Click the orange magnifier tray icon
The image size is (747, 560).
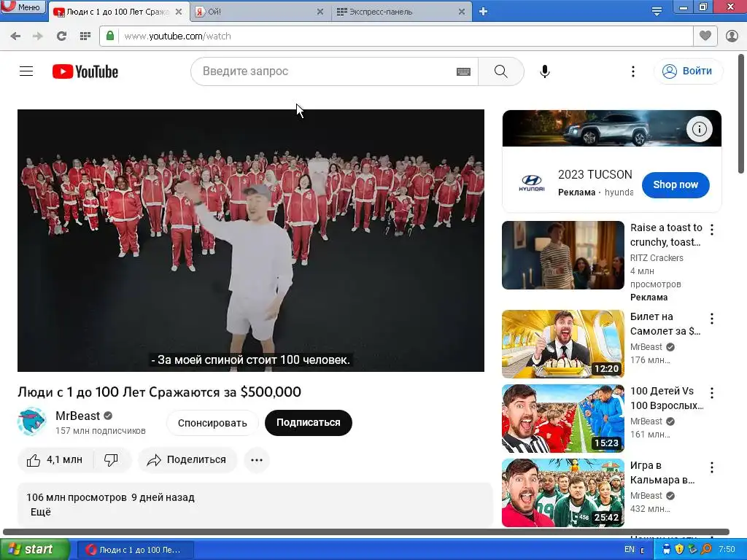point(706,550)
